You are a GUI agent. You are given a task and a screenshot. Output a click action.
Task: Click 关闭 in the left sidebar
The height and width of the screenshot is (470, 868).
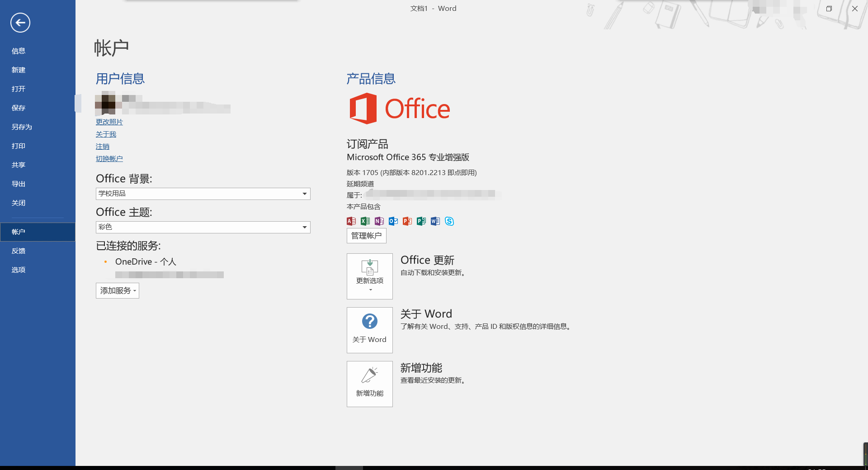click(x=38, y=203)
